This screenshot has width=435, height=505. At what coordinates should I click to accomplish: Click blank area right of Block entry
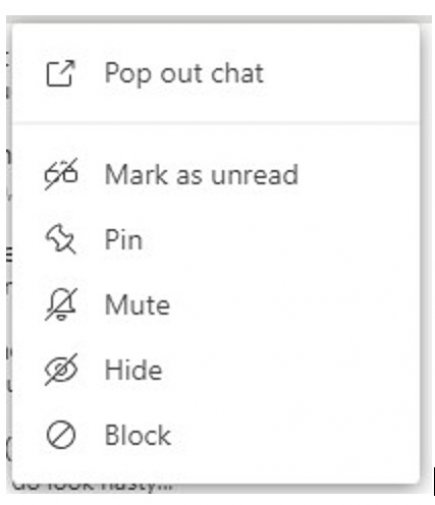click(x=293, y=435)
